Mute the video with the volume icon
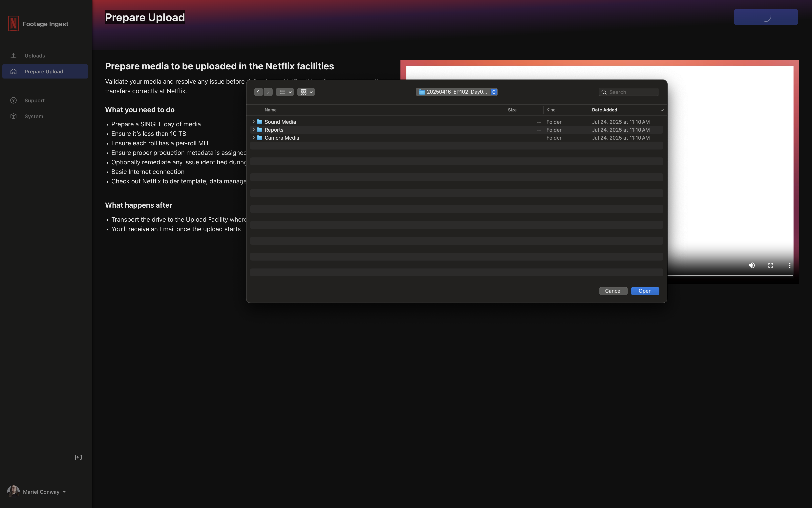Screen dimensions: 812x508 pos(752,265)
